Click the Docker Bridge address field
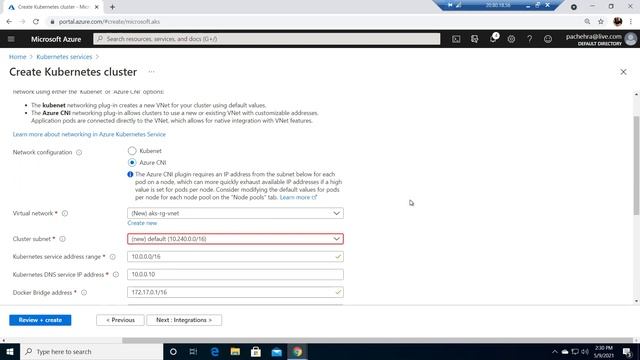Image resolution: width=640 pixels, height=360 pixels. [235, 292]
